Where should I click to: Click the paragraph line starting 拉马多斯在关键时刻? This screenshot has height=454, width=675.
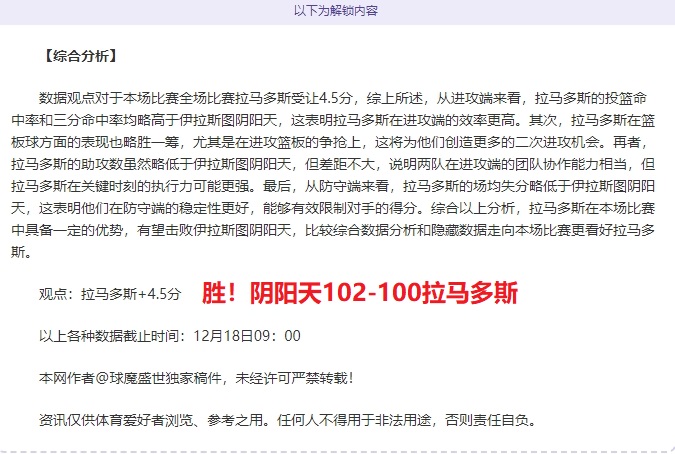[333, 186]
